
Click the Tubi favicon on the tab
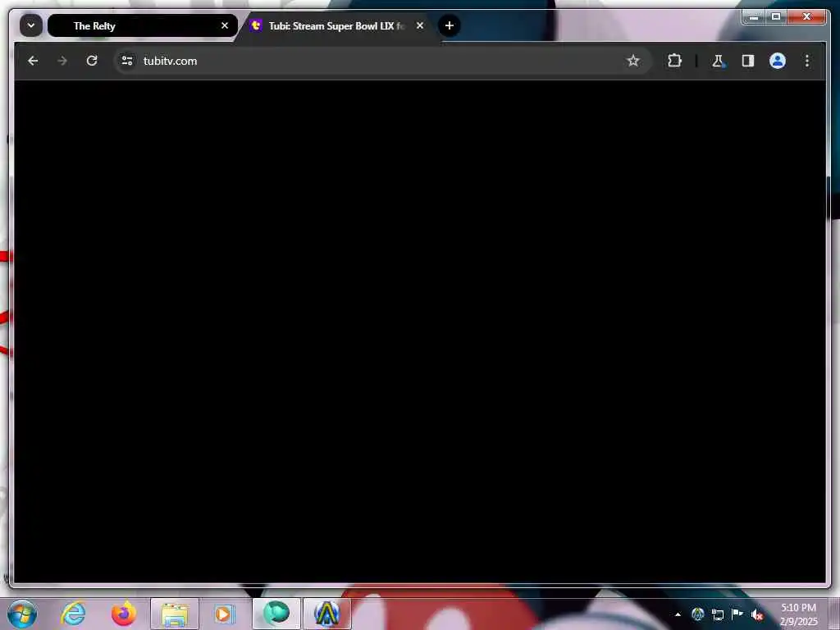(256, 25)
